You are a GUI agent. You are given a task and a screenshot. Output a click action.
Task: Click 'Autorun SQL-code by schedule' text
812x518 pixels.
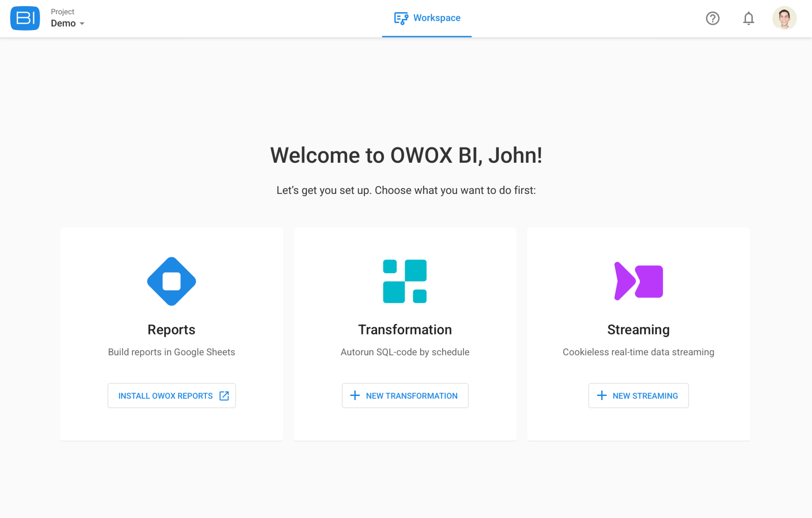(405, 352)
